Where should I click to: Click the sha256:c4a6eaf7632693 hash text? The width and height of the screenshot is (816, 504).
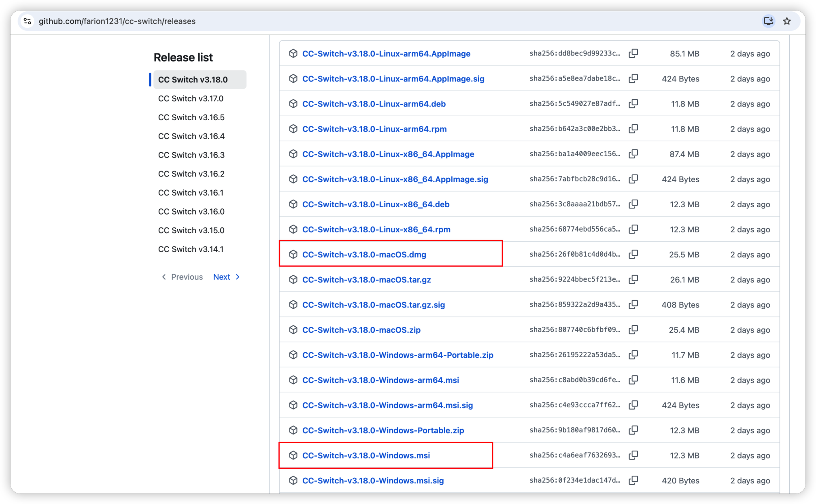point(575,455)
